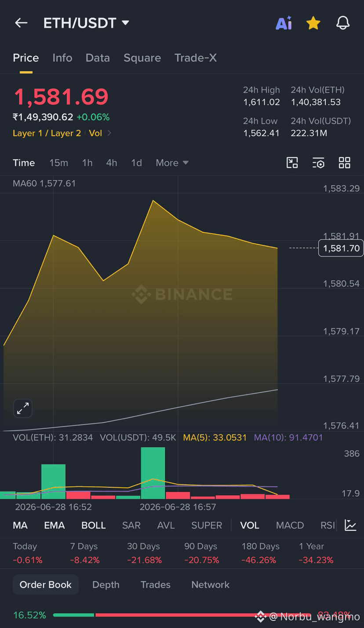Tap the 16.52% buy ratio label
This screenshot has height=628, width=364.
pyautogui.click(x=29, y=615)
